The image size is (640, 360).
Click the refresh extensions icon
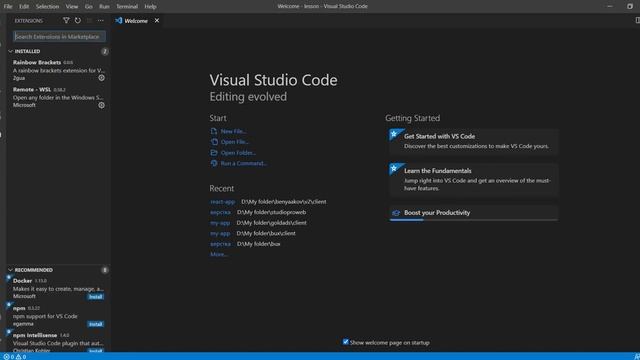[x=78, y=20]
